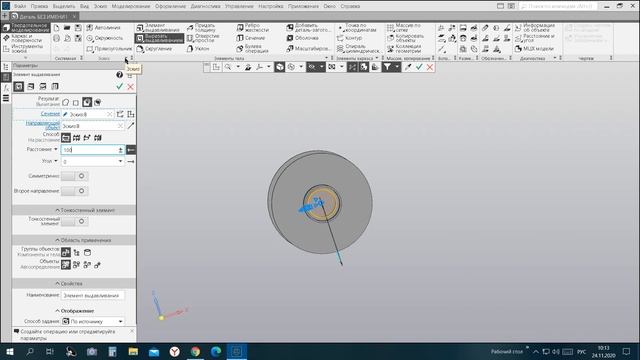Screen dimensions: 640x360
Task: Click the Расстояние и угол measure tool
Action: (x=535, y=38)
